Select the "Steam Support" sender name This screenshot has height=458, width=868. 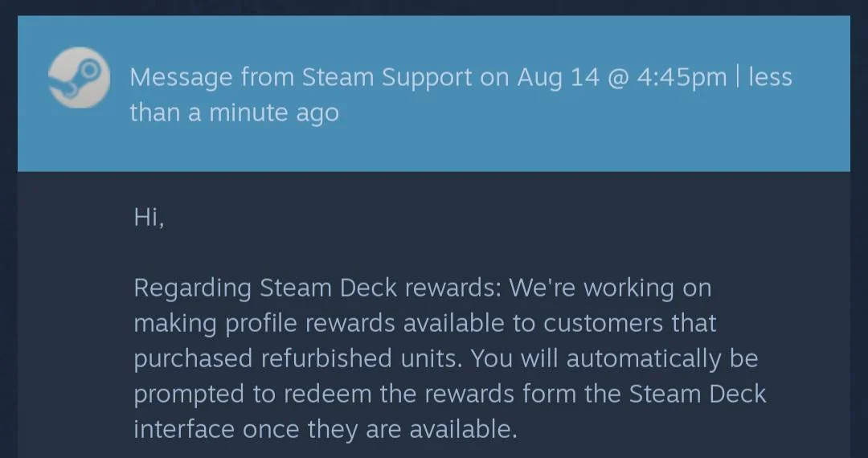point(387,77)
